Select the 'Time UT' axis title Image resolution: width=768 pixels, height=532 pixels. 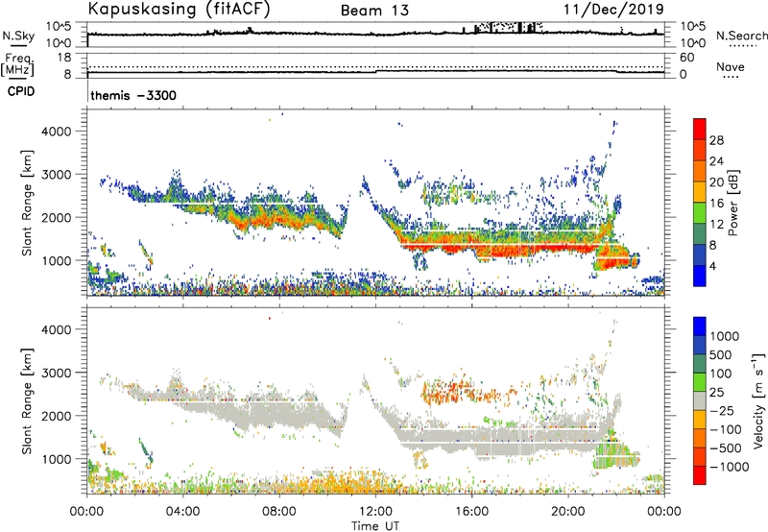[x=375, y=526]
